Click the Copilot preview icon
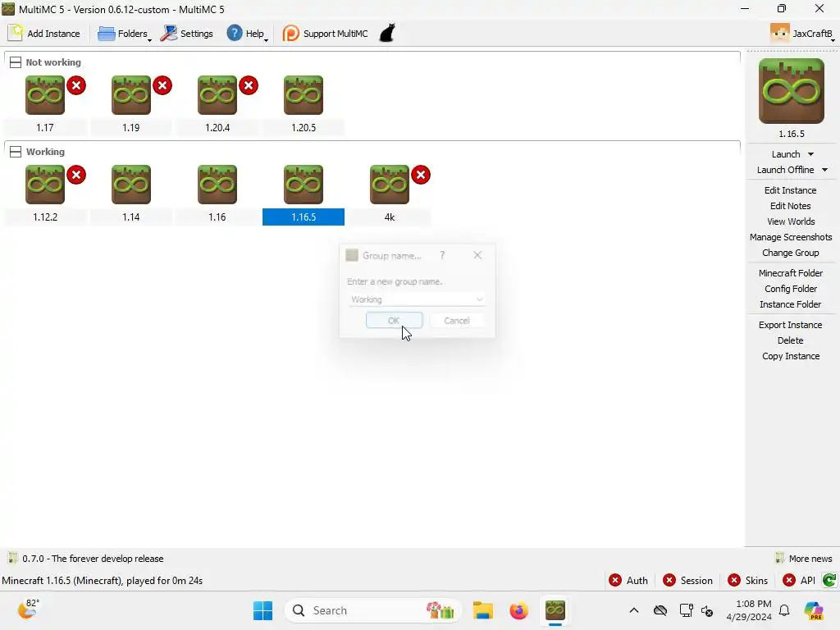The width and height of the screenshot is (840, 630). (814, 610)
